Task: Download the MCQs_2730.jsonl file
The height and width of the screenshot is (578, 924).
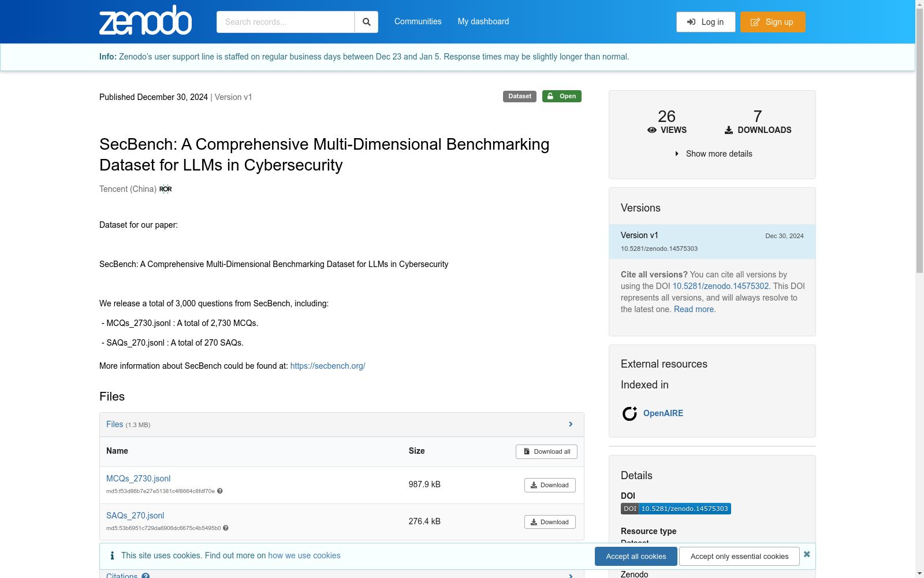Action: click(550, 485)
